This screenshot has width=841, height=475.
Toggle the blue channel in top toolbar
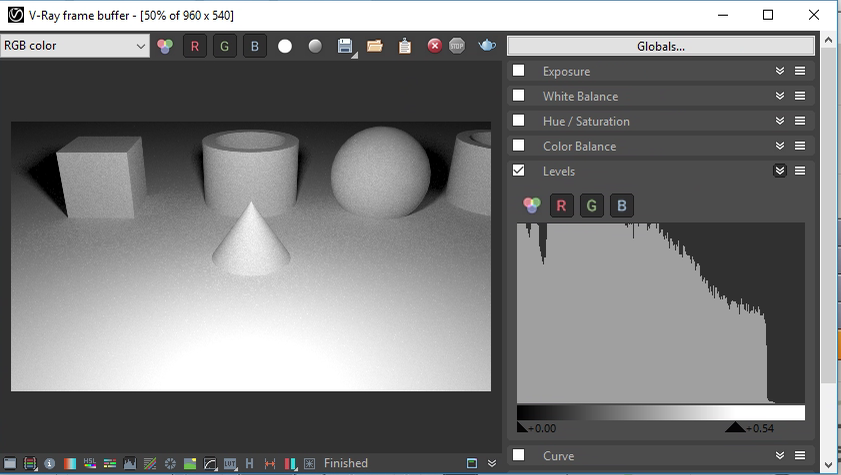255,46
